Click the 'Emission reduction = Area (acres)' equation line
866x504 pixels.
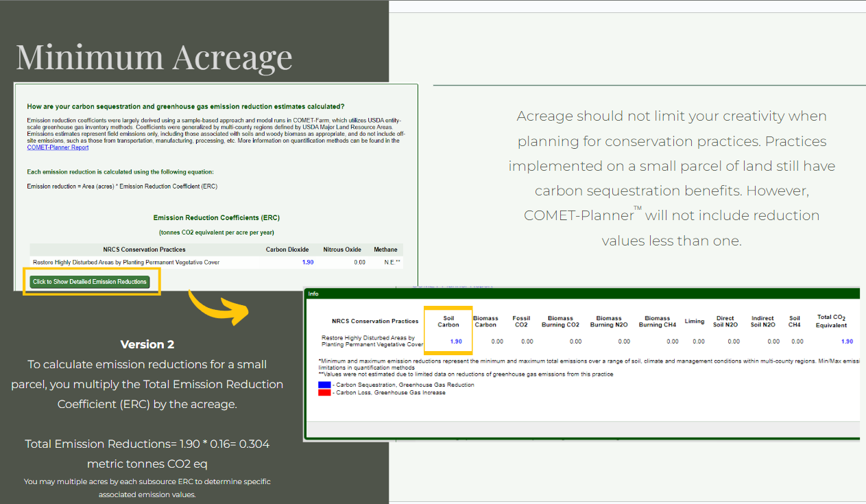point(122,187)
